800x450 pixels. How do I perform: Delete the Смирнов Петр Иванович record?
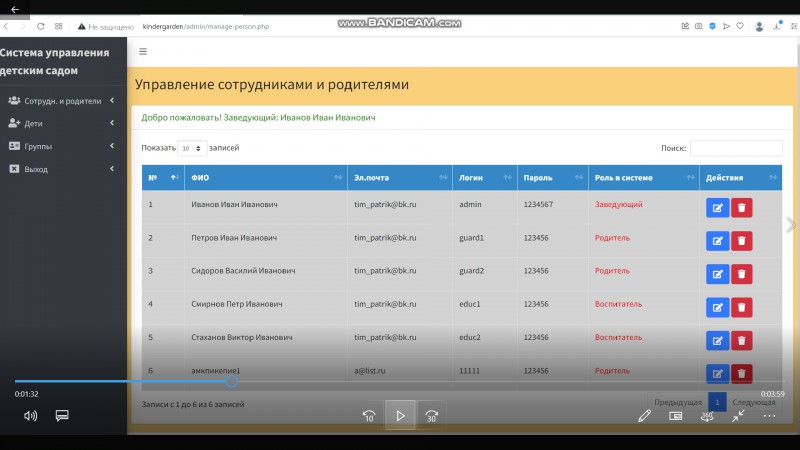pos(741,307)
